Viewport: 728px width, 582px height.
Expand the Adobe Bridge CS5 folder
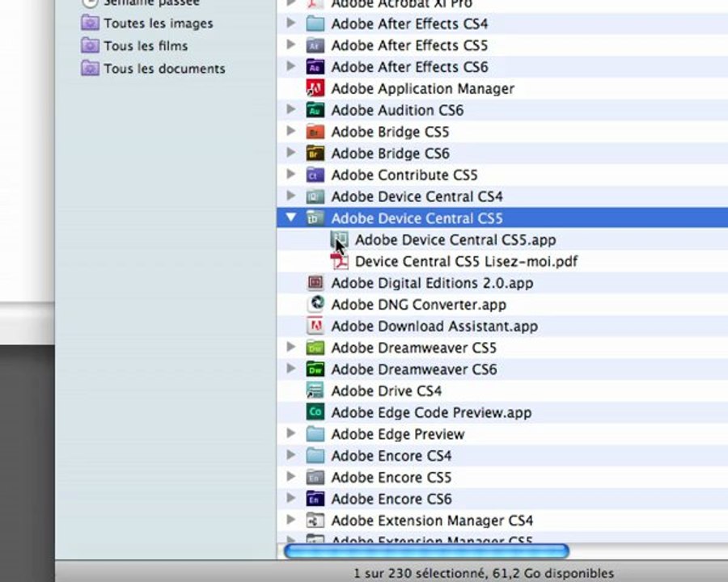click(291, 130)
